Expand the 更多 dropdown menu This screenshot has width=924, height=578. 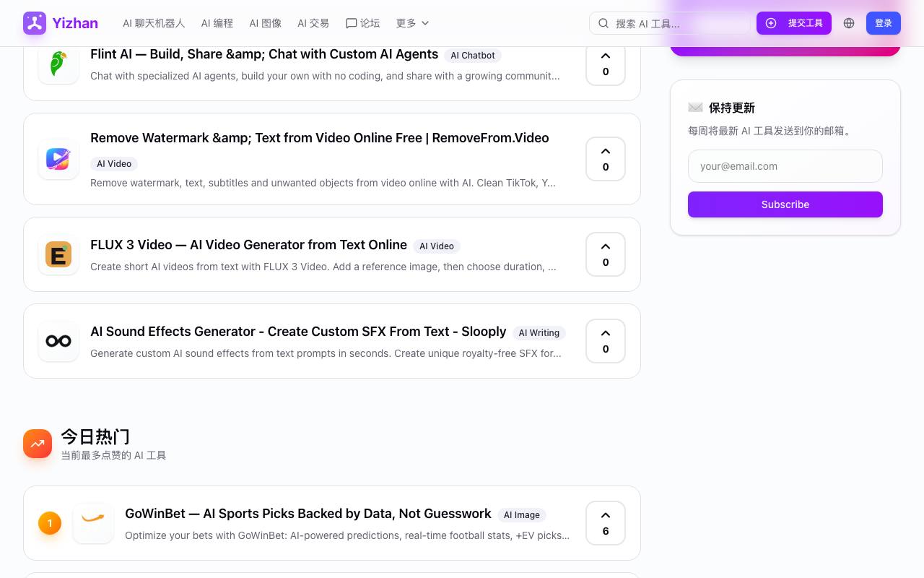[x=412, y=23]
